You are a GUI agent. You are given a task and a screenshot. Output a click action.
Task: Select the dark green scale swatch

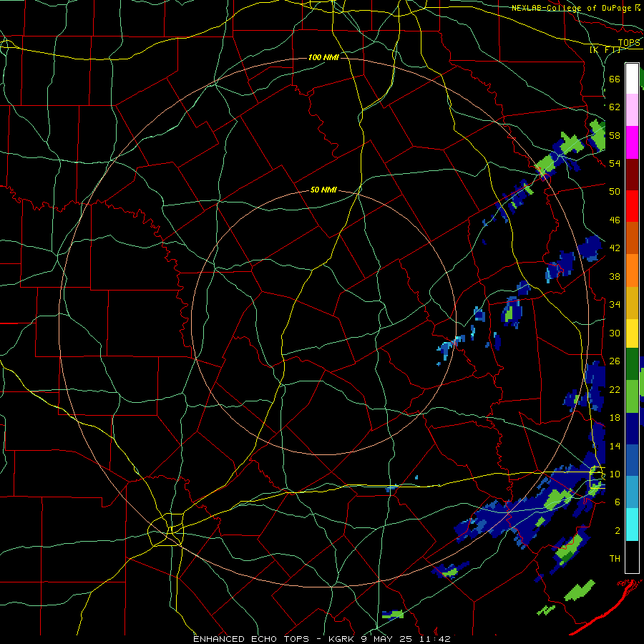632,364
